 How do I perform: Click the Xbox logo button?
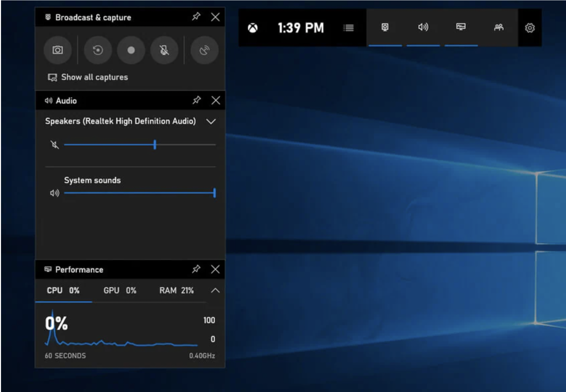tap(253, 28)
